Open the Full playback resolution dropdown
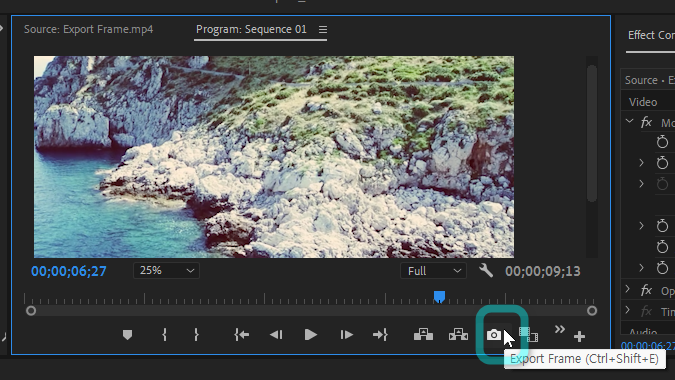 click(433, 271)
